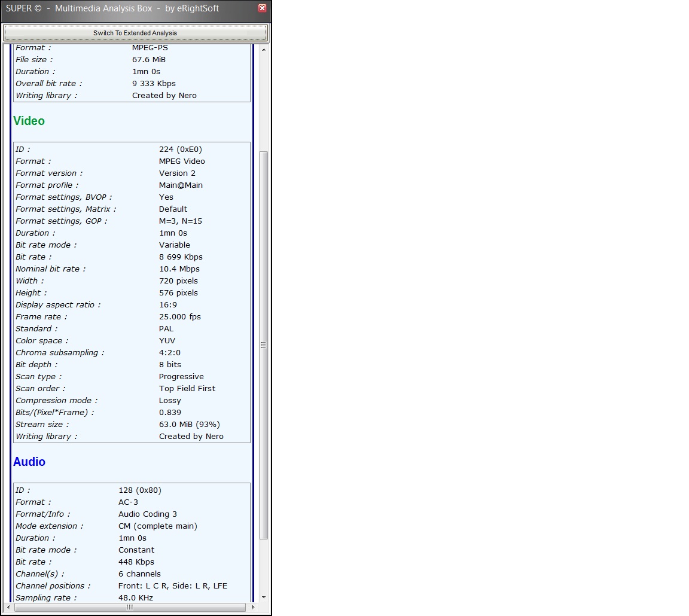Viewport: 689px width, 616px height.
Task: Click the YUV color space value
Action: pos(167,340)
